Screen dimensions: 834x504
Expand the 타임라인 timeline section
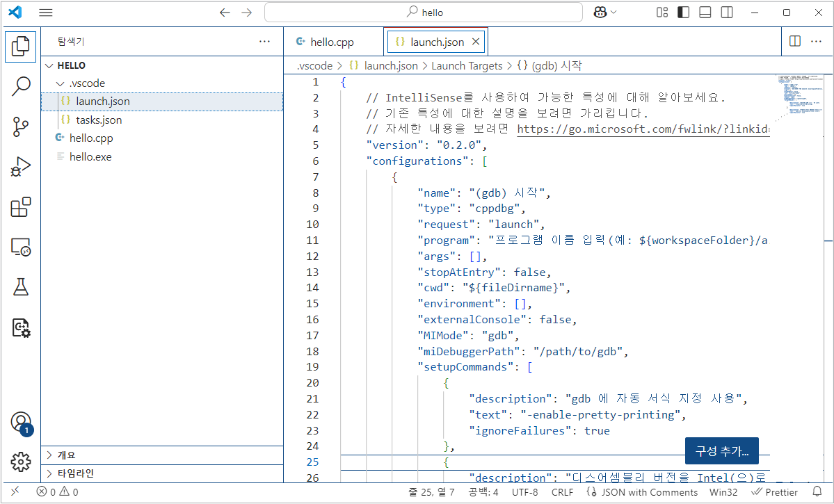(x=161, y=473)
